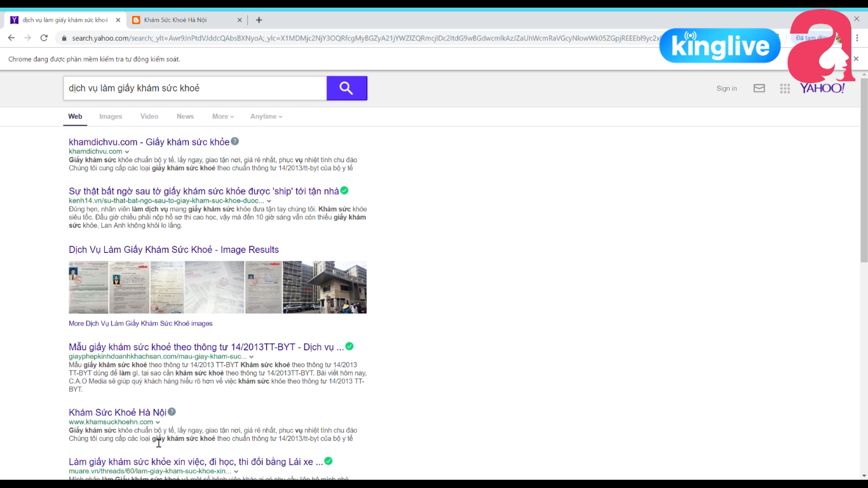Open More Dịch Vụ Làm Giấy Khám Sức Khoẻ images link
This screenshot has width=868, height=488.
pos(140,323)
